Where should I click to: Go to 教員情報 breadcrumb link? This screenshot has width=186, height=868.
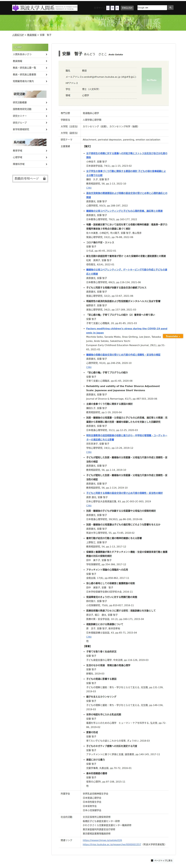click(32, 35)
